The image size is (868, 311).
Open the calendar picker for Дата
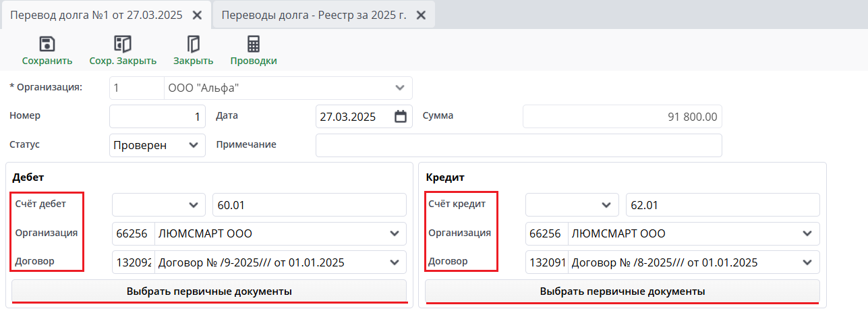coord(401,117)
